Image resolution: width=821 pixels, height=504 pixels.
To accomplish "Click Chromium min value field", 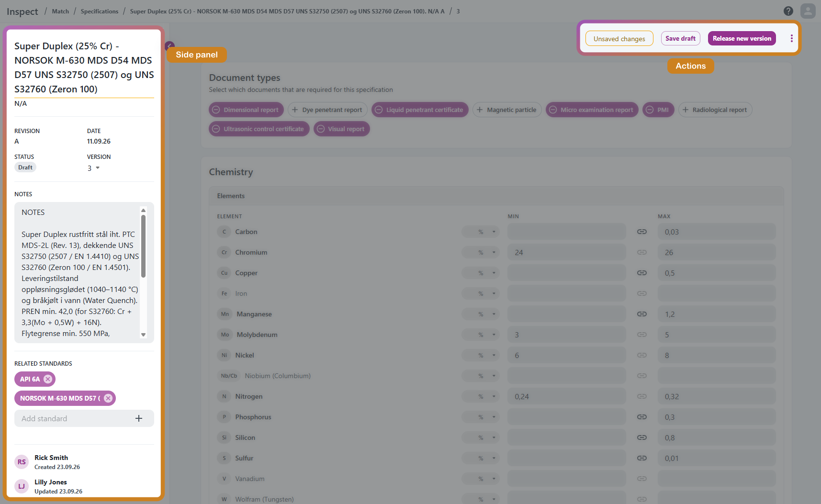I will (x=566, y=252).
